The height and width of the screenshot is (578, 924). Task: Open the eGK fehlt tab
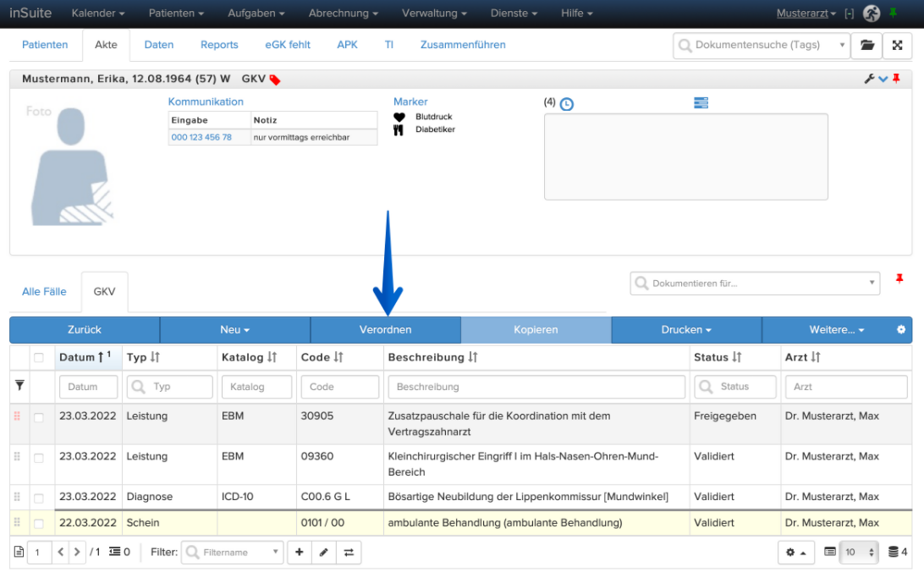288,45
